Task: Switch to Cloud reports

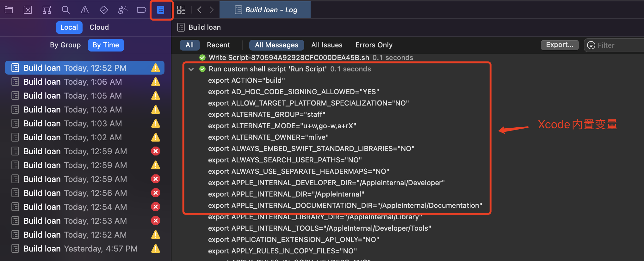Action: click(x=99, y=27)
